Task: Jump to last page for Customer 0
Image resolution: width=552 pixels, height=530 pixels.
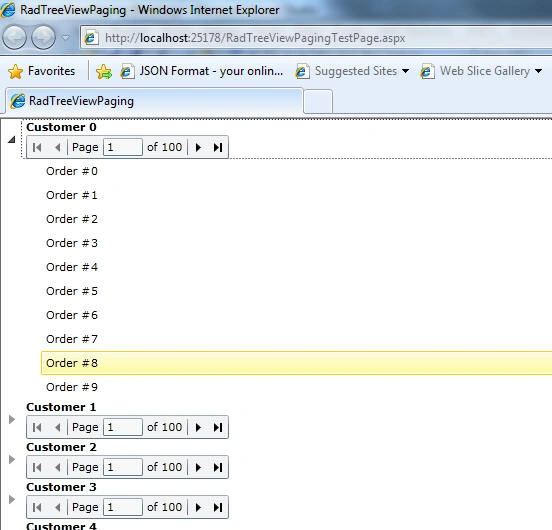Action: click(x=218, y=147)
